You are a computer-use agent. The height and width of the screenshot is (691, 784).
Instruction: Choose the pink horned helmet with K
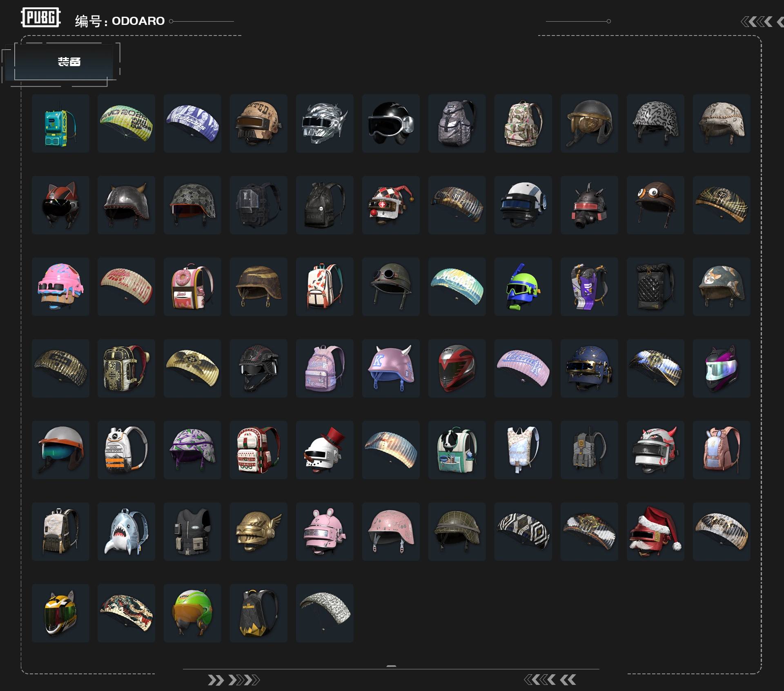pyautogui.click(x=391, y=368)
